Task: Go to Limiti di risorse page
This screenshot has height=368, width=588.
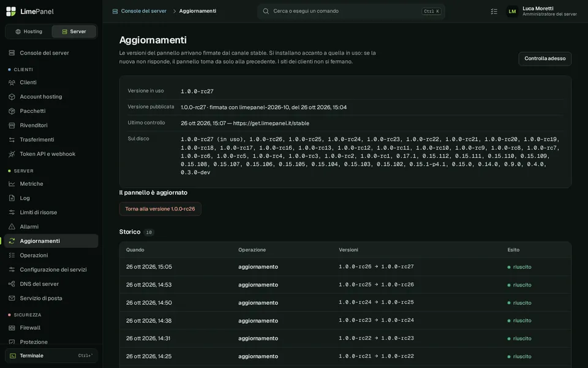Action: (51, 212)
